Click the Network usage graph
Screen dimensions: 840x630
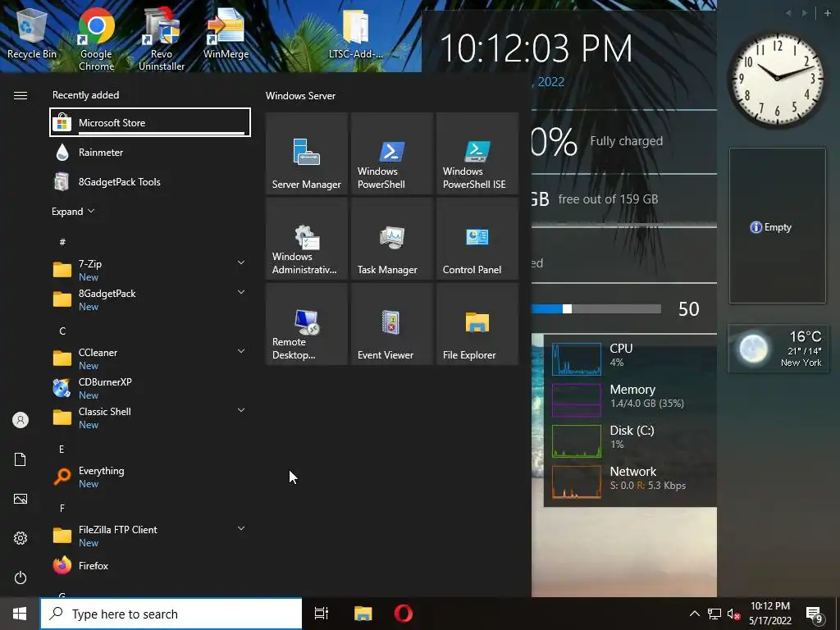pos(577,482)
